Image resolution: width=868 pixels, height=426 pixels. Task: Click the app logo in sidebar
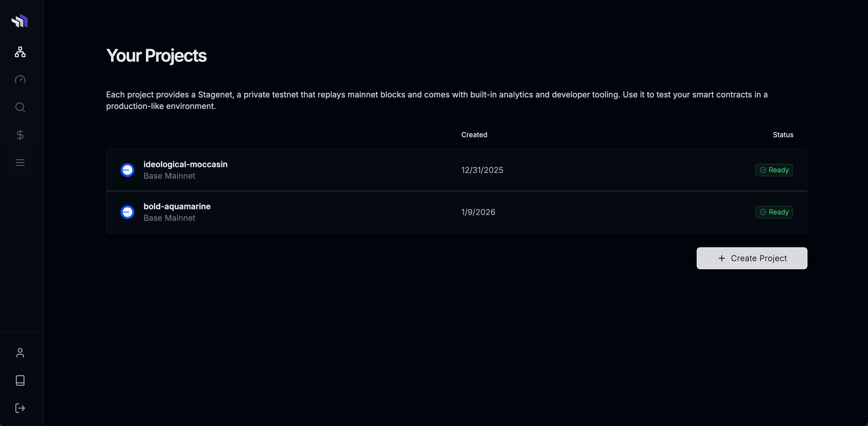(20, 21)
